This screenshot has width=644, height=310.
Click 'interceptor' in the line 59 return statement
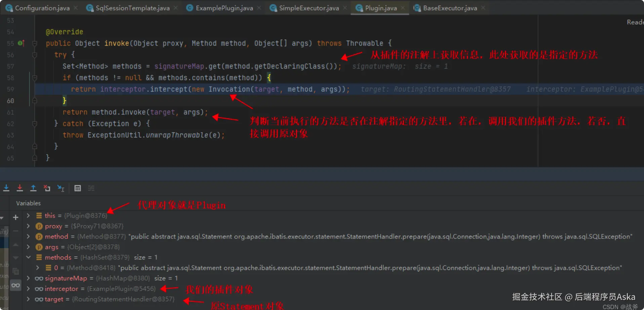tap(123, 89)
